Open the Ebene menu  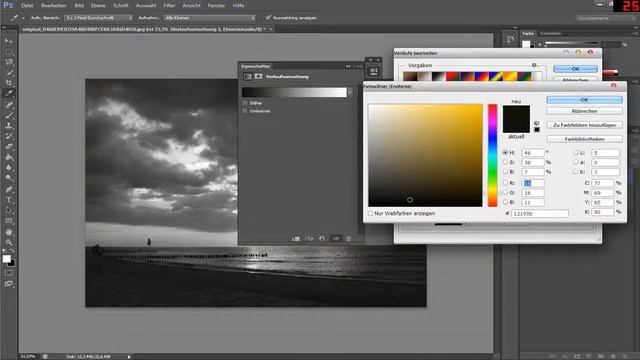point(98,6)
